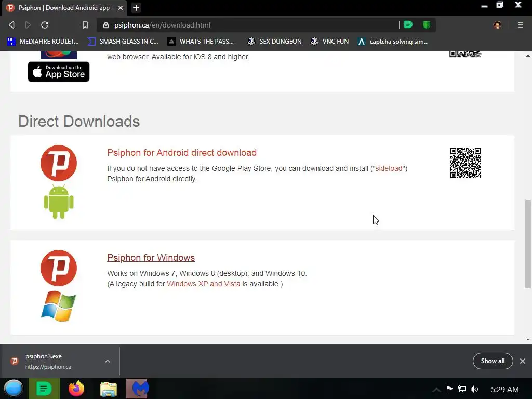
Task: Open the captcha solving sim... bookmark
Action: 393,42
